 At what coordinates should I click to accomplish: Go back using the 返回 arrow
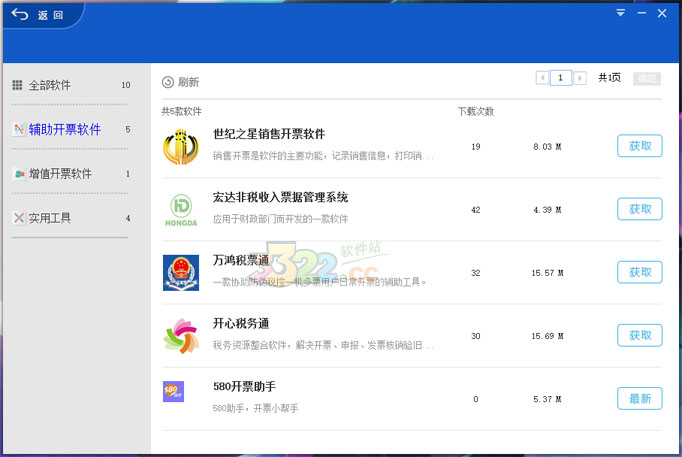[20, 14]
